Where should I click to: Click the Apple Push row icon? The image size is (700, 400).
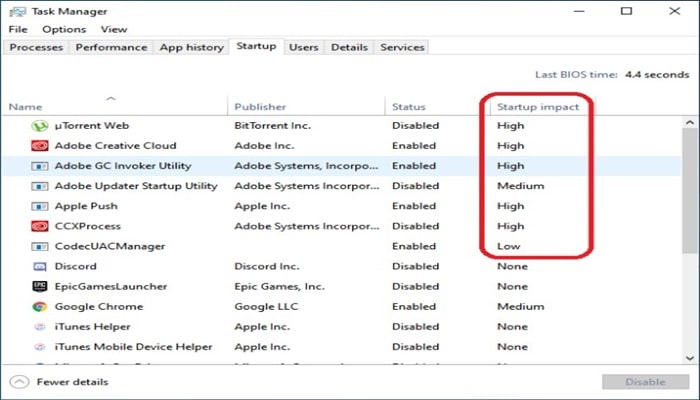coord(40,206)
